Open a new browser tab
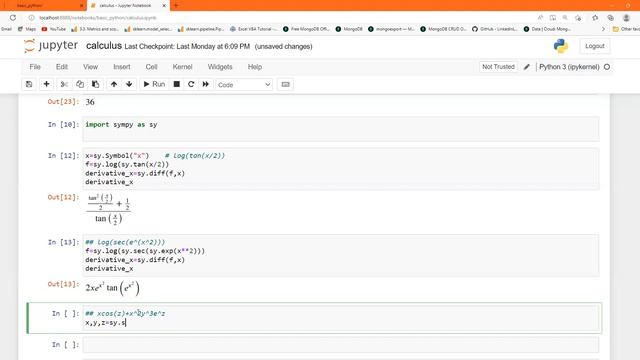The width and height of the screenshot is (640, 360). pyautogui.click(x=176, y=6)
